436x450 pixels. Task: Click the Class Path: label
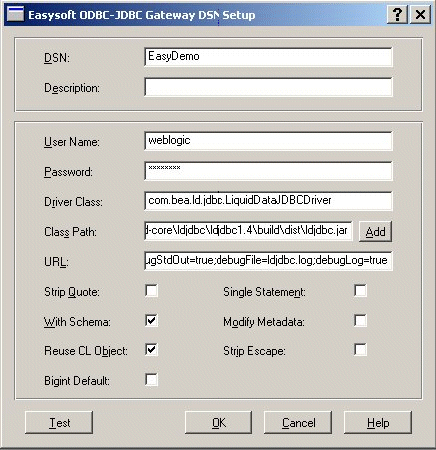[x=70, y=232]
